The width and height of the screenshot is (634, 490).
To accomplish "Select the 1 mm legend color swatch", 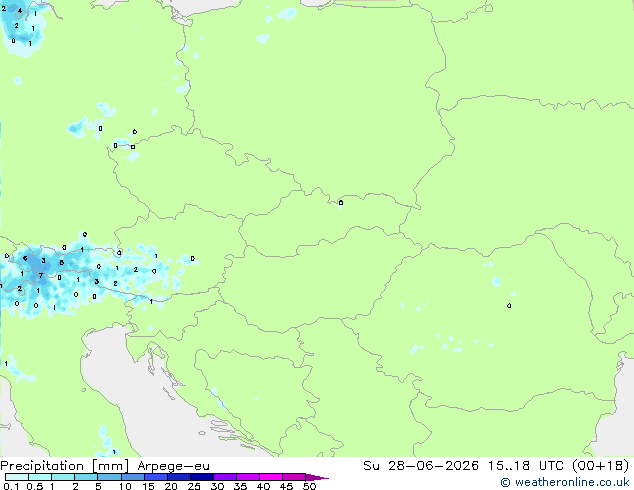I will click(63, 477).
